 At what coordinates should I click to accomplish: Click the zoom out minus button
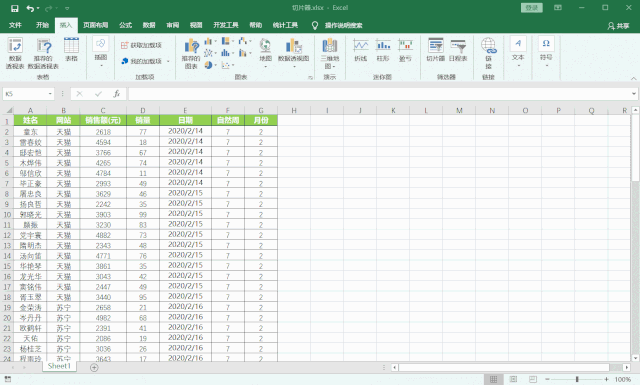point(547,379)
